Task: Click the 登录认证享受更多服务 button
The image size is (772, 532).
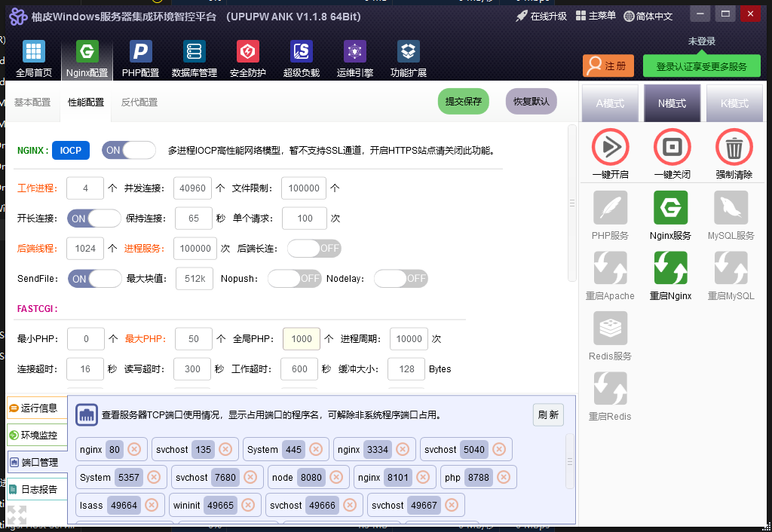Action: tap(702, 66)
